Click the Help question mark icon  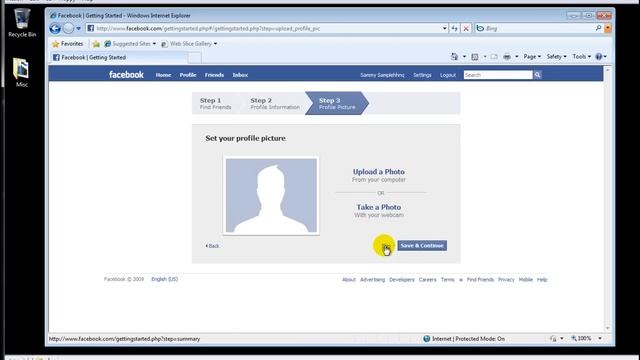pos(599,57)
